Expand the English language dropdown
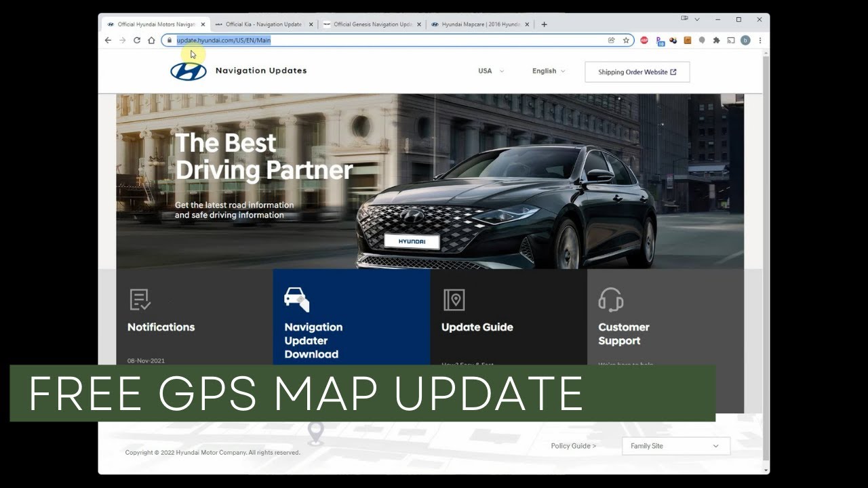The image size is (868, 488). pos(549,71)
